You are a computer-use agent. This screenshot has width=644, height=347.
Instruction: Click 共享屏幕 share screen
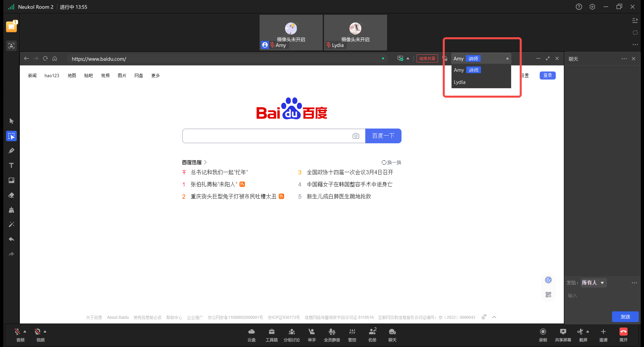563,335
